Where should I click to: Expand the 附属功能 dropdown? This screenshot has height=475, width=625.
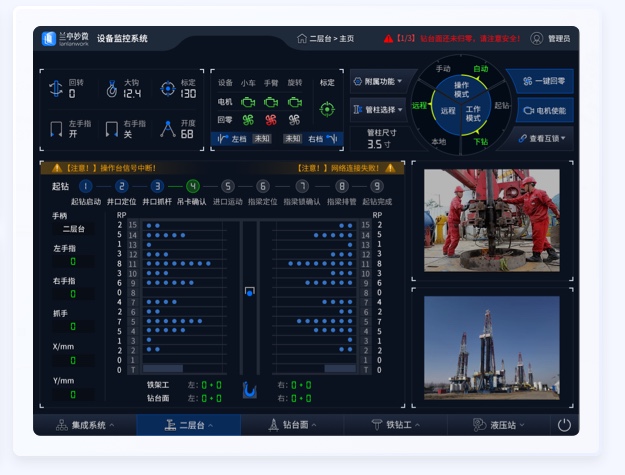(x=377, y=81)
